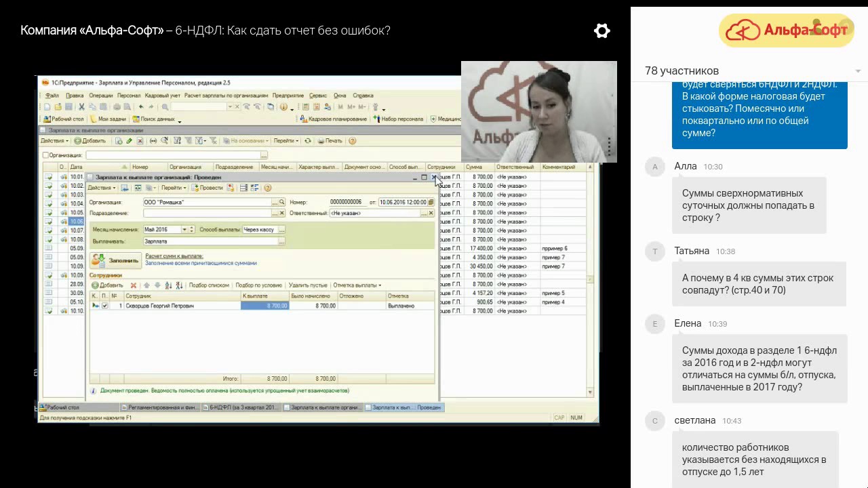Click the red delete mark icon in list toolbar
The image size is (868, 488).
140,141
